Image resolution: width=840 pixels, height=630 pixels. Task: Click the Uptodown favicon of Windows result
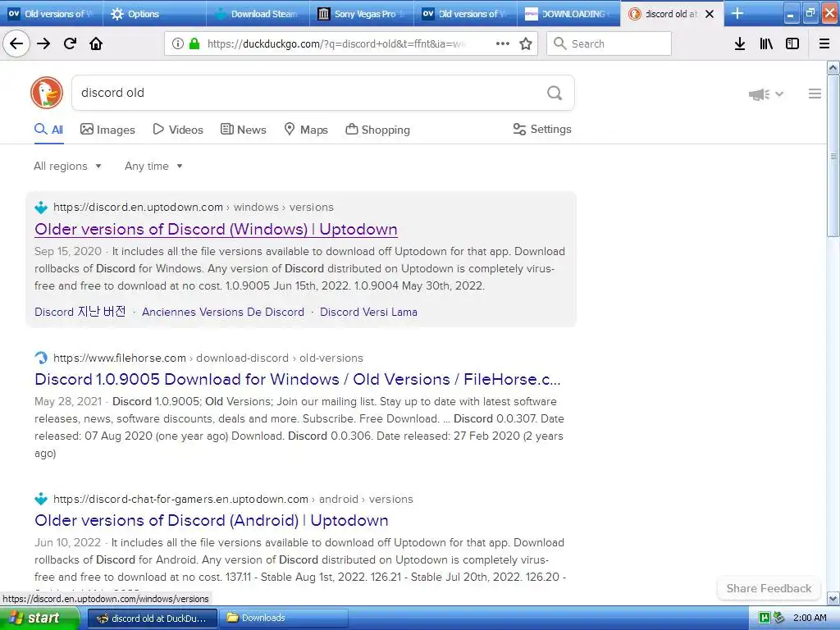(41, 208)
